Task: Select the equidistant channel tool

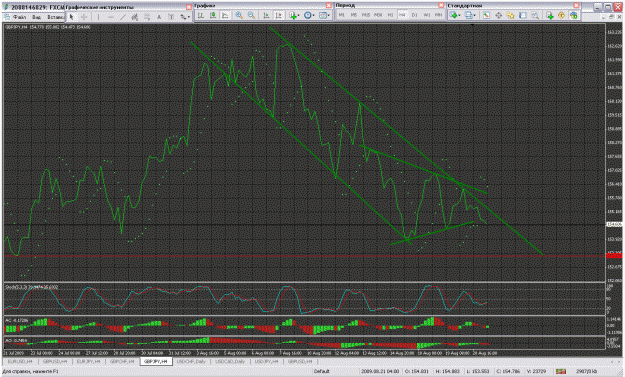Action: coord(135,17)
